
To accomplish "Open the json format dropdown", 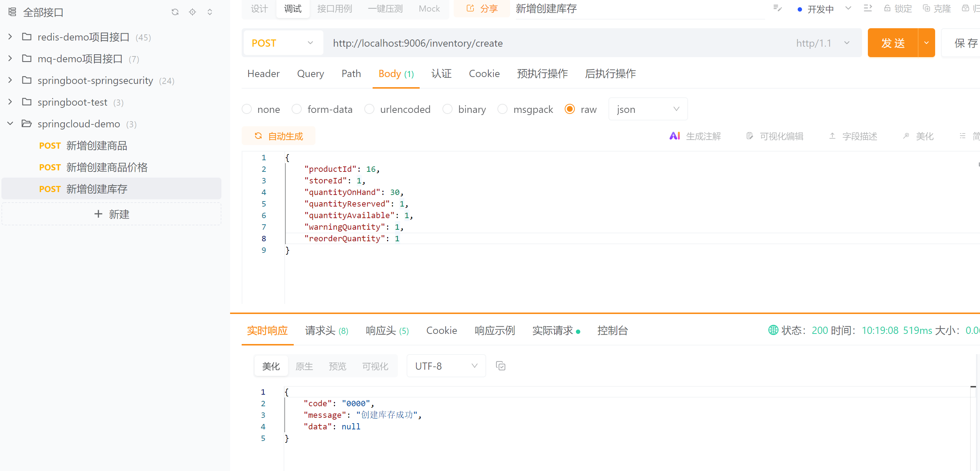I will tap(648, 110).
